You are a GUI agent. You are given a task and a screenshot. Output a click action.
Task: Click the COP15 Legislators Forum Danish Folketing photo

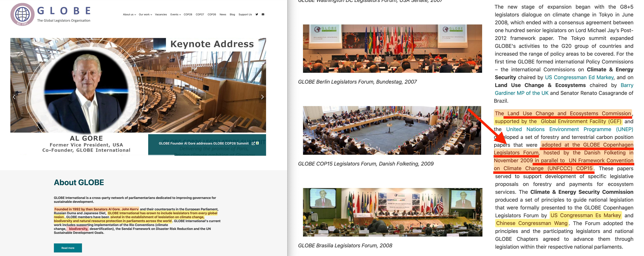[392, 130]
